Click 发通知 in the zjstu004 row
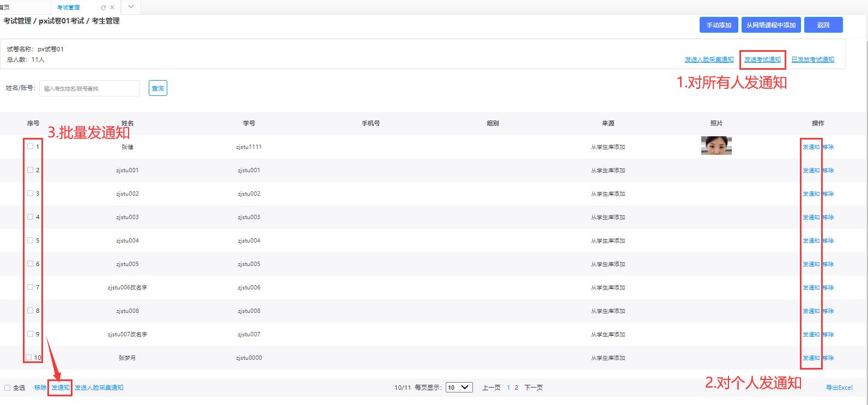This screenshot has width=868, height=405. click(811, 240)
